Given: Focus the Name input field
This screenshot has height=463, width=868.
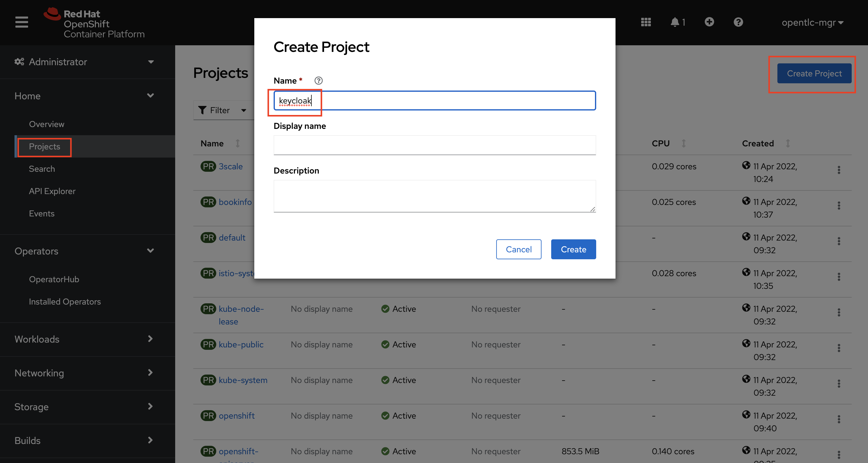Looking at the screenshot, I should 435,100.
